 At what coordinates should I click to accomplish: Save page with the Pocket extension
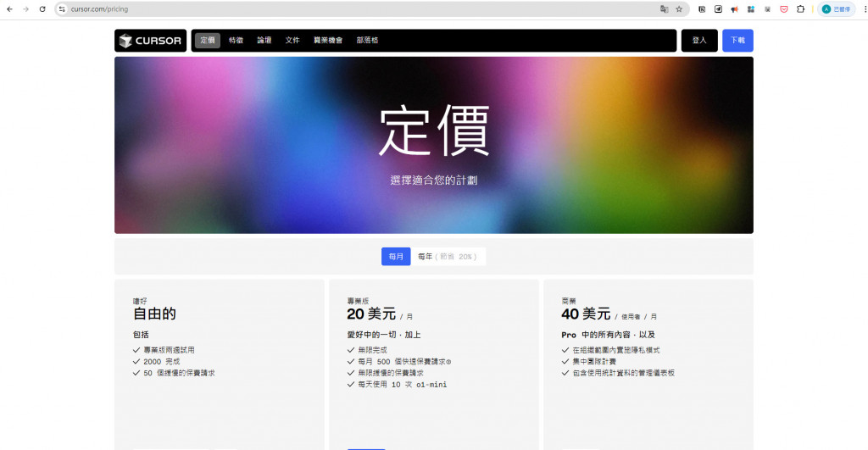[784, 8]
